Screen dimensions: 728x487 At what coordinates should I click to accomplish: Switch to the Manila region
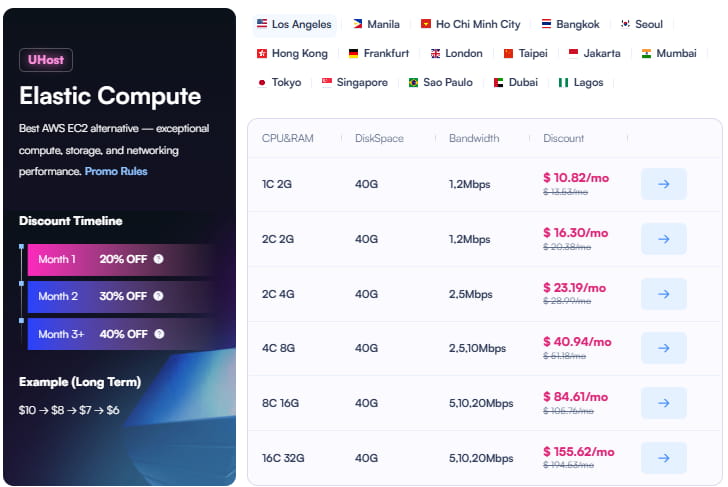click(376, 24)
